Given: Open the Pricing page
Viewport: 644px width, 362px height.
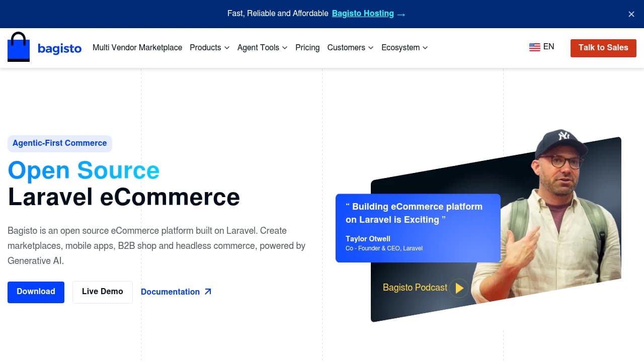Looking at the screenshot, I should pyautogui.click(x=307, y=48).
